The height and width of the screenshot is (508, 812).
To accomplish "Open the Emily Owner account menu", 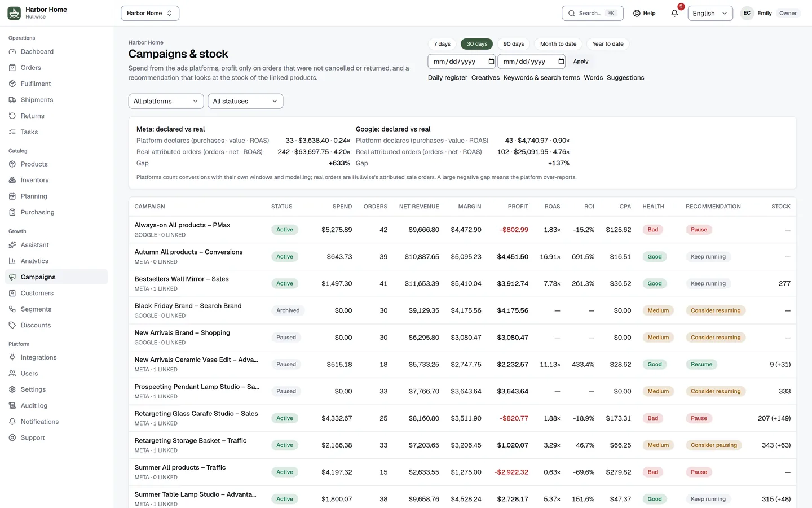I will (x=770, y=14).
